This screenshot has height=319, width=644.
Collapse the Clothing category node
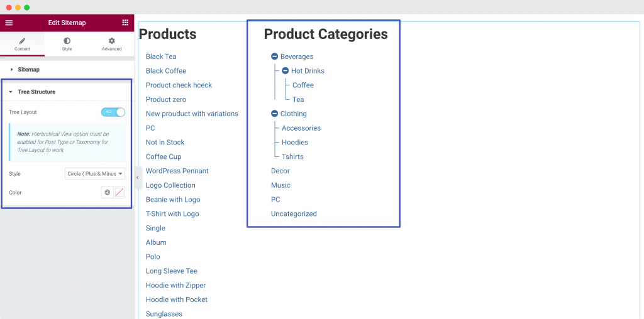(x=274, y=114)
